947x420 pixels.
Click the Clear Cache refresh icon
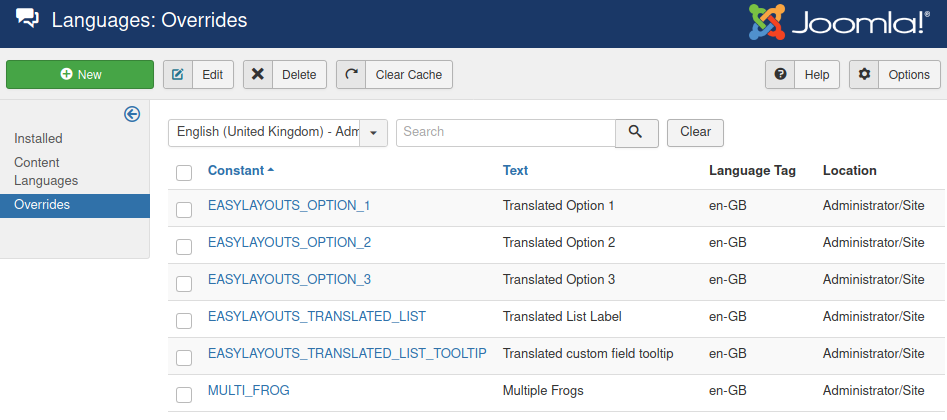[x=351, y=75]
